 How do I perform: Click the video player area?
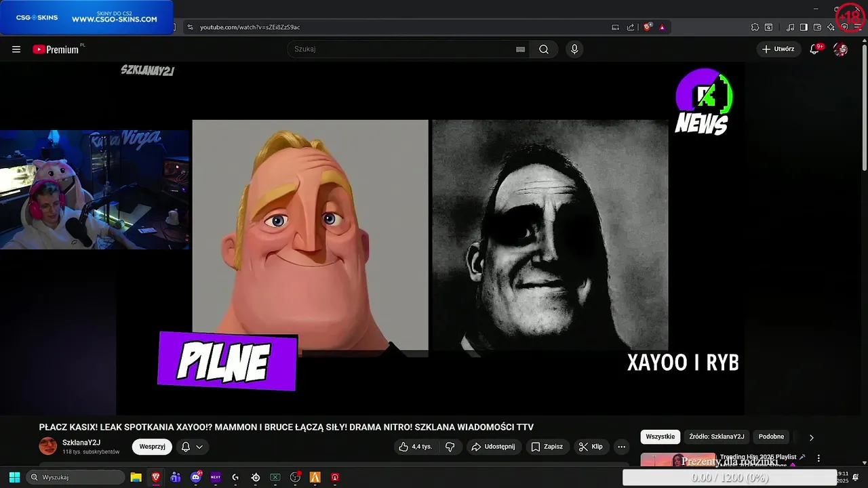(x=430, y=239)
